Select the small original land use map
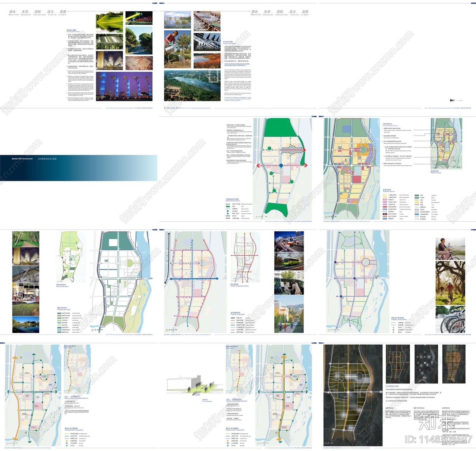476x451 pixels. 447,144
